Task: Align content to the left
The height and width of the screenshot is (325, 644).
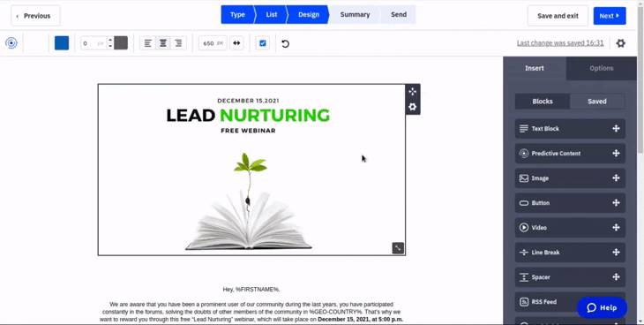Action: click(x=148, y=43)
